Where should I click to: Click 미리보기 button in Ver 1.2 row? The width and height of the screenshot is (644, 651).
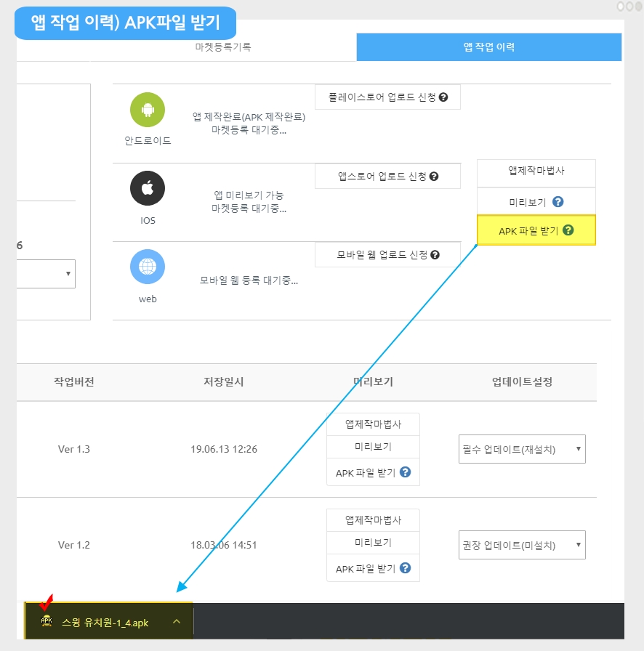(373, 543)
